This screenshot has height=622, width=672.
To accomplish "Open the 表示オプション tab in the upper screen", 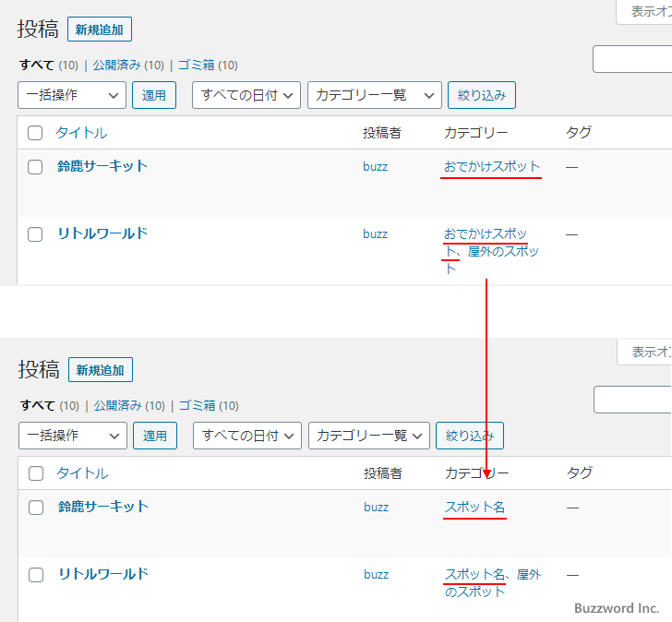I will click(x=646, y=11).
